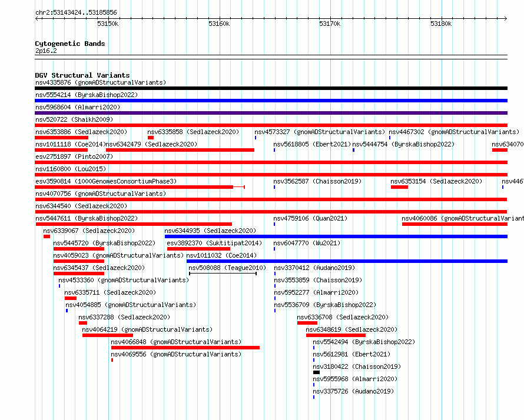
Task: Click the nsv4335876 gnomADStructuralVariants label
Action: [x=101, y=82]
